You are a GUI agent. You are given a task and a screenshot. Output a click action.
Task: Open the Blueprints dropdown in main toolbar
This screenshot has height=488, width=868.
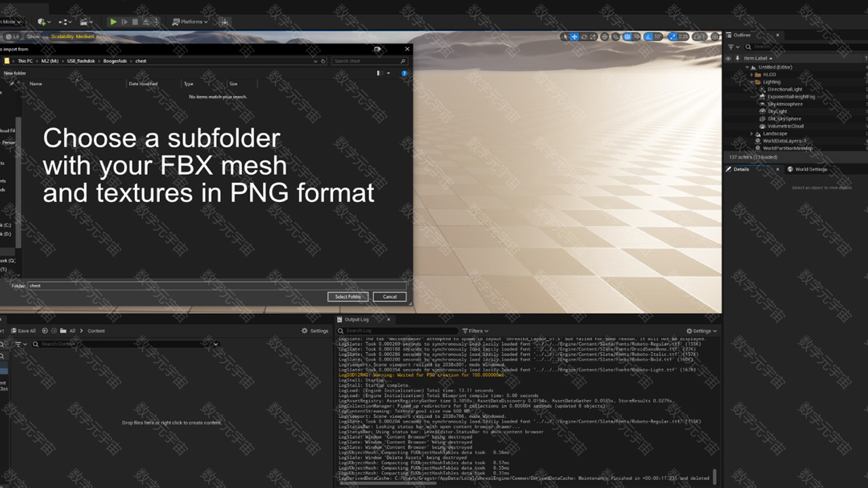[x=66, y=22]
